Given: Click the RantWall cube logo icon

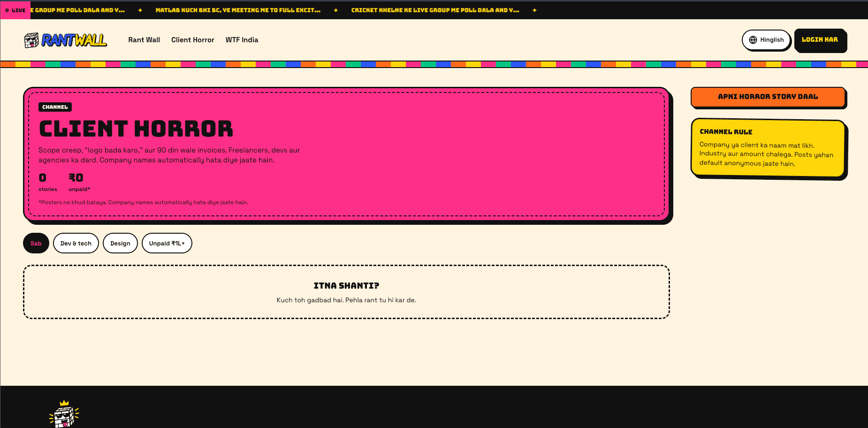Looking at the screenshot, I should [x=31, y=40].
